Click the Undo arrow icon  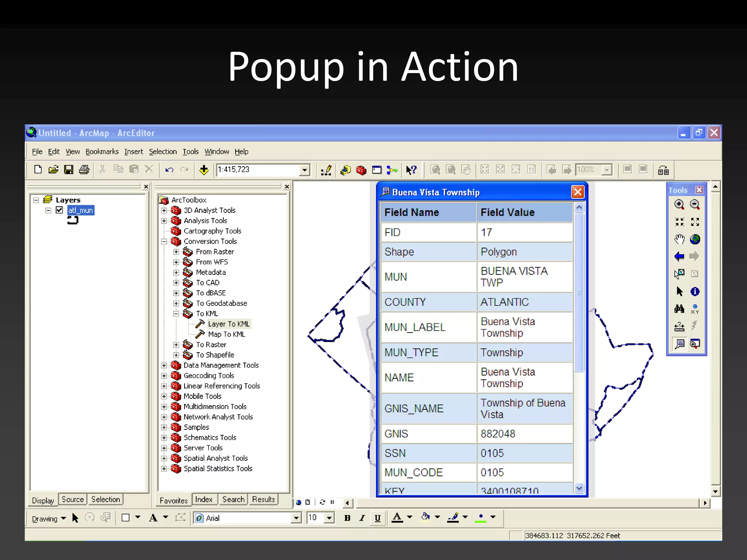169,170
